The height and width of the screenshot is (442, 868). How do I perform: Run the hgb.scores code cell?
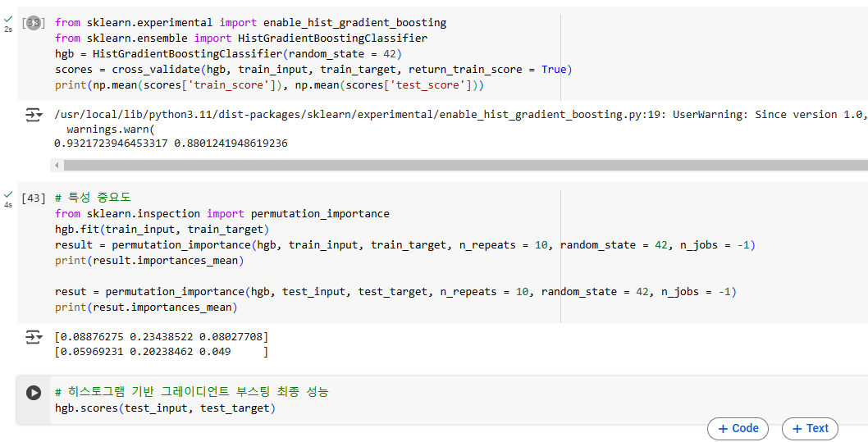[x=33, y=393]
